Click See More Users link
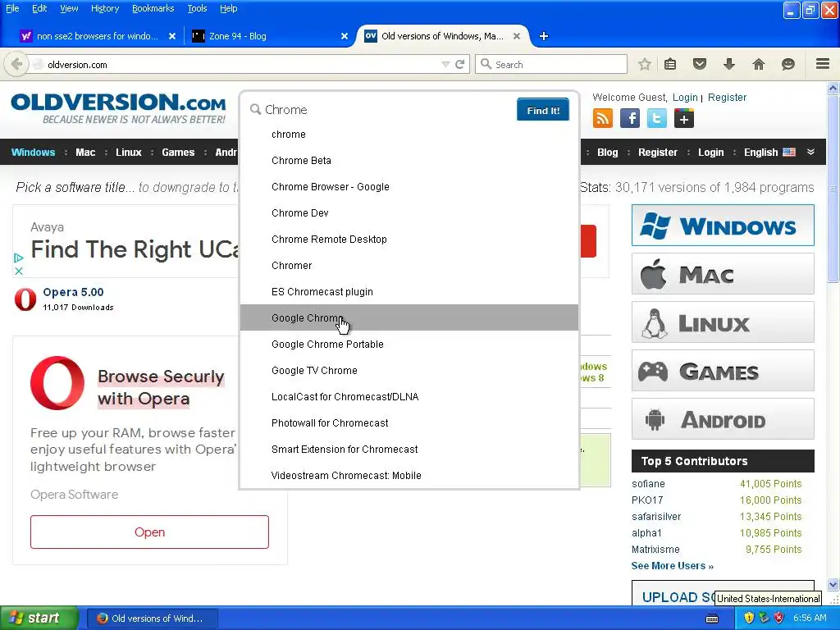Image resolution: width=840 pixels, height=630 pixels. [673, 566]
